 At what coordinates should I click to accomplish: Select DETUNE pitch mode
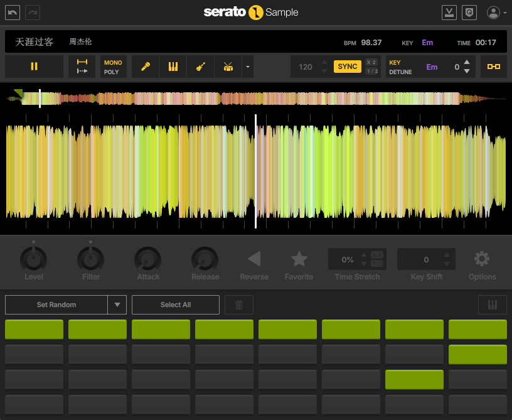click(400, 72)
